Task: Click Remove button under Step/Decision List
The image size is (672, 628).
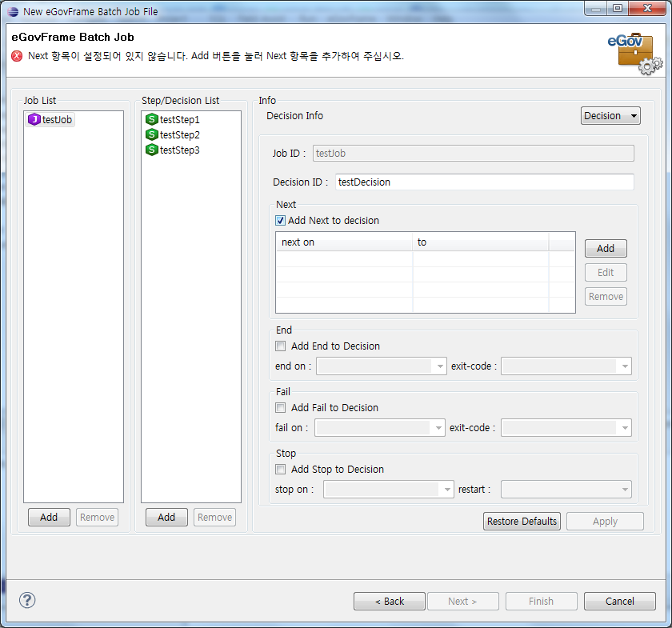Action: click(x=214, y=518)
